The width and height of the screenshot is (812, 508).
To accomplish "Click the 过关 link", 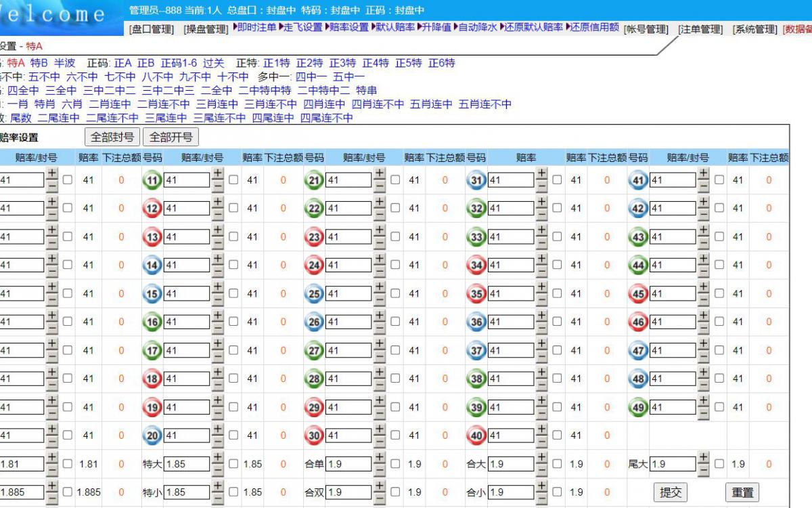I will tap(214, 63).
